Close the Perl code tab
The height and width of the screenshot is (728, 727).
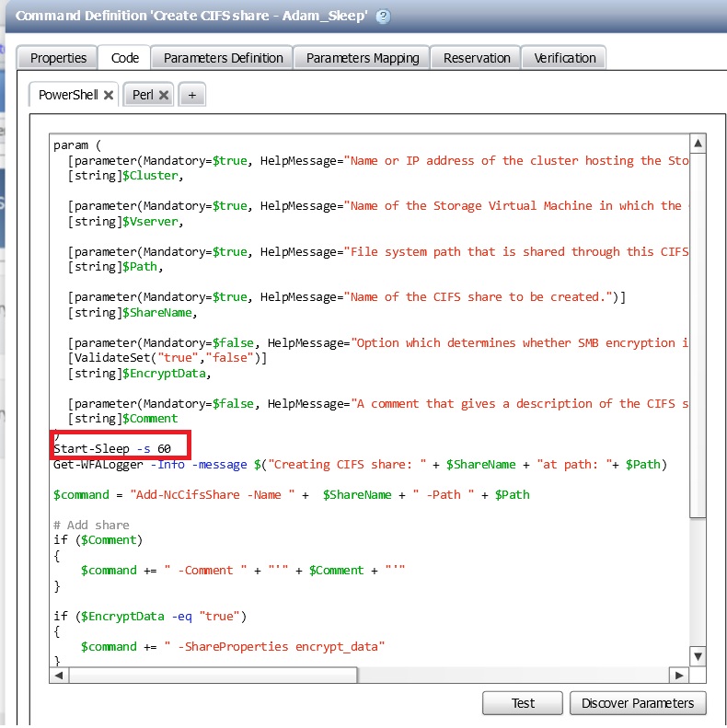click(x=164, y=95)
